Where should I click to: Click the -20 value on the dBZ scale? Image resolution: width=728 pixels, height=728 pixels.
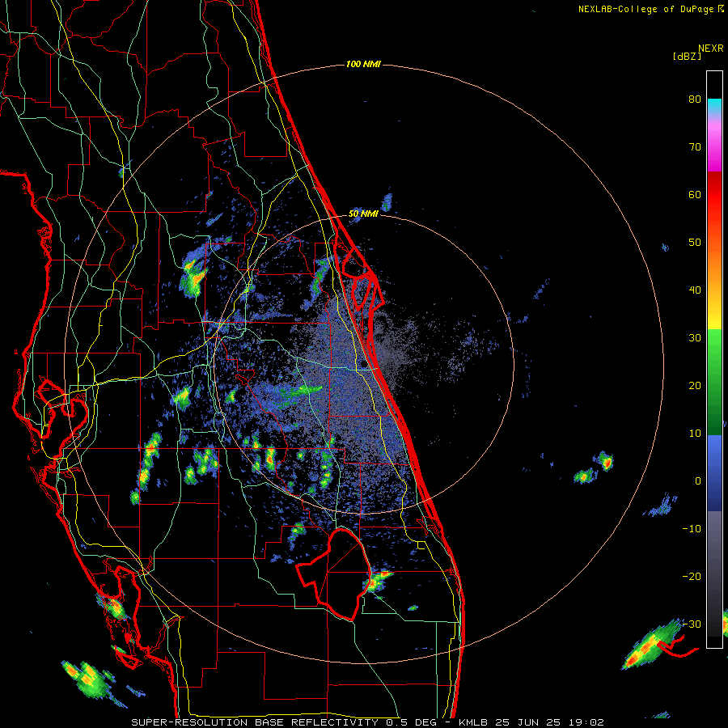(x=692, y=576)
